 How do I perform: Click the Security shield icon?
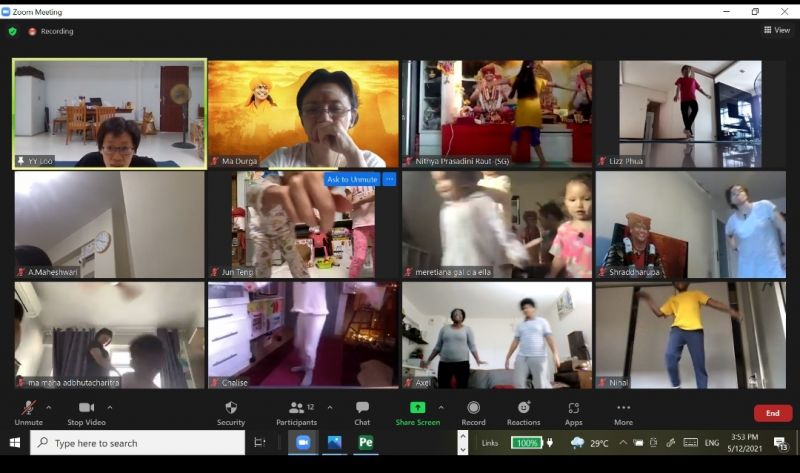[x=231, y=408]
